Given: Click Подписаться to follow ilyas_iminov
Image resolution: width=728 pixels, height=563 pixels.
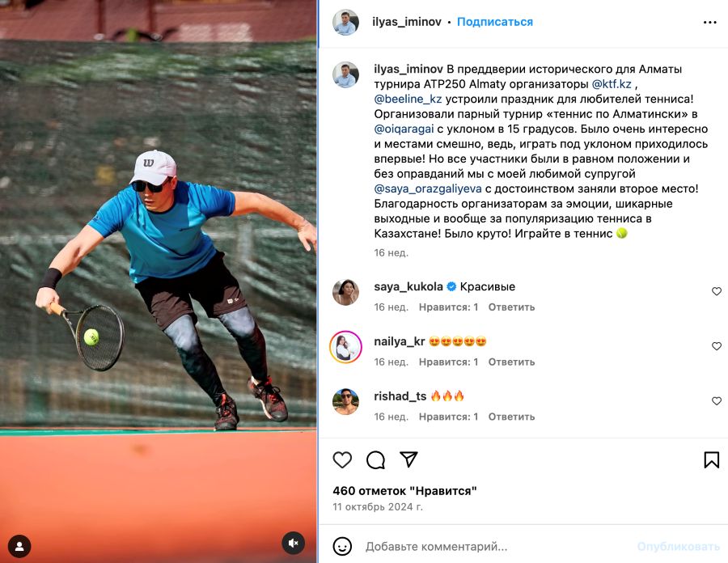Looking at the screenshot, I should (495, 22).
